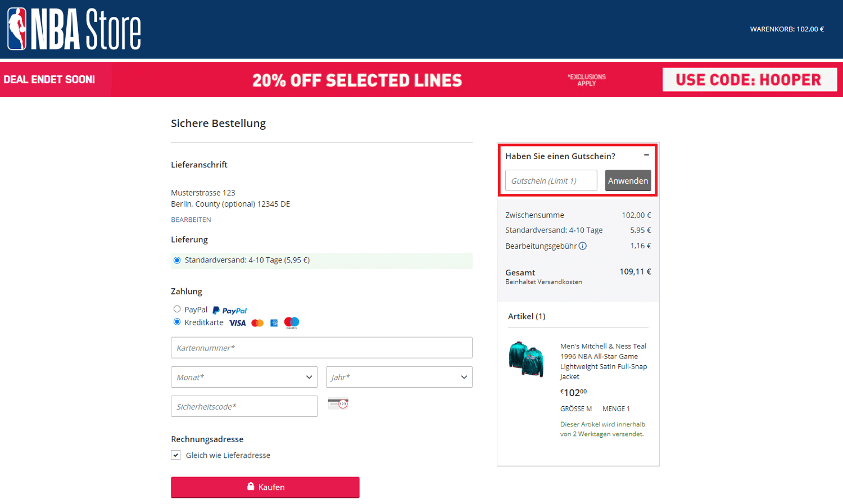Click the NBA Store logo
Screen dimensions: 843x504
tap(74, 28)
